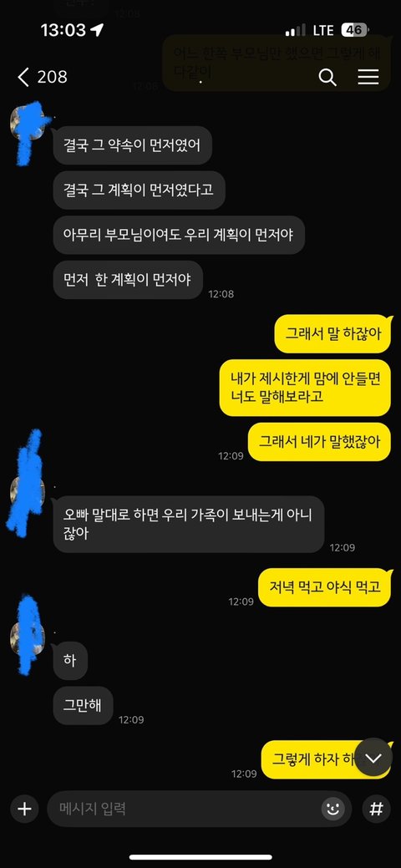Open the chat room hamburger menu
The height and width of the screenshot is (868, 401).
click(x=368, y=77)
